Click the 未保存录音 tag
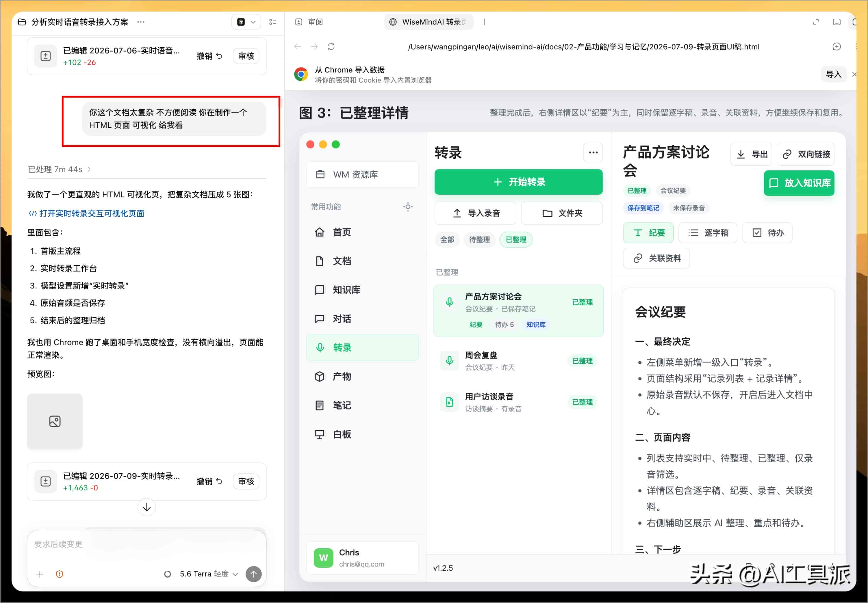 tap(689, 208)
